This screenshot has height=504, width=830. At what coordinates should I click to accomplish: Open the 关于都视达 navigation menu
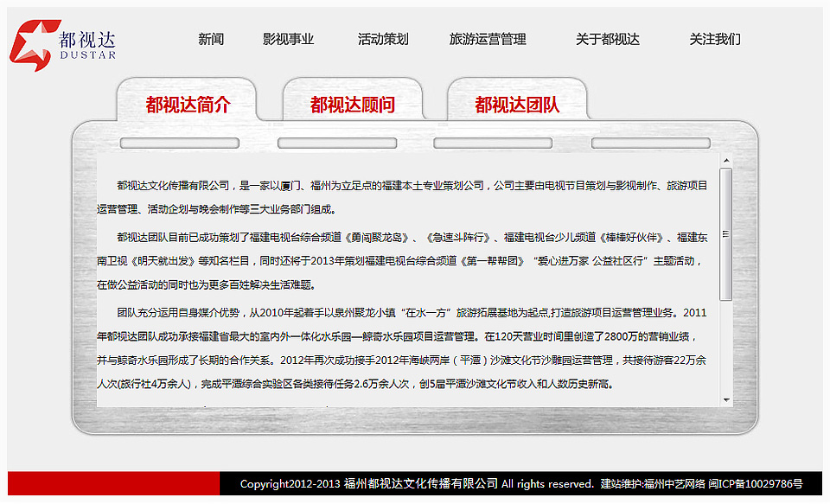608,38
